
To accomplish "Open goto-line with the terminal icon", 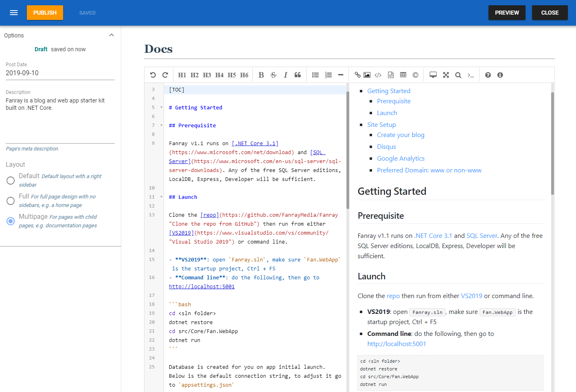I will click(471, 75).
